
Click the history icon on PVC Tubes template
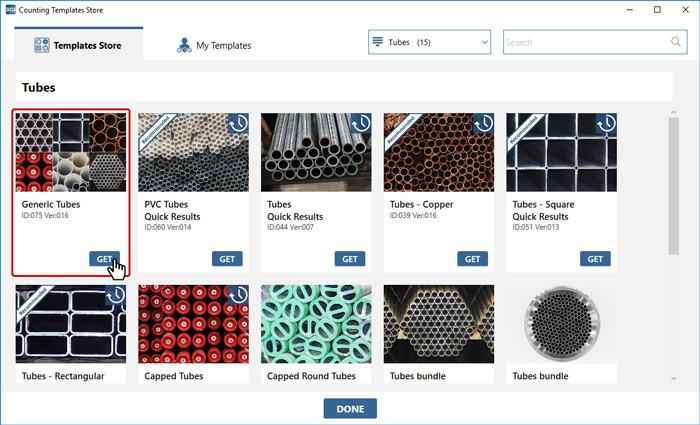[x=238, y=124]
